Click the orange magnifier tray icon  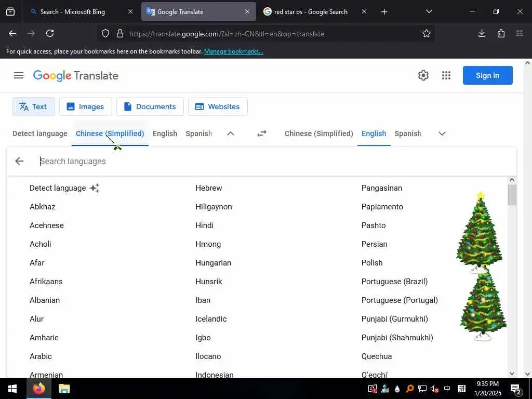click(x=409, y=389)
